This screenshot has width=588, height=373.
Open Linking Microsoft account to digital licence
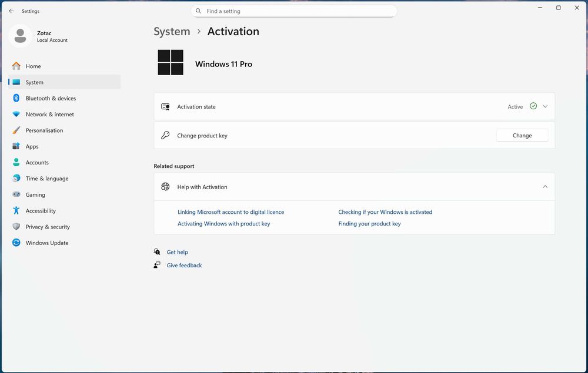230,212
